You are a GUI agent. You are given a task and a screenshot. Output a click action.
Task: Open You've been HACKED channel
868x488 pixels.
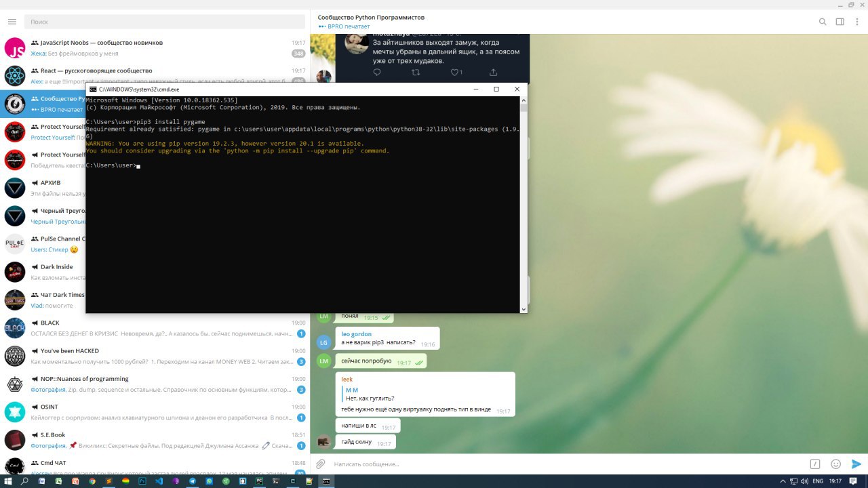(155, 356)
